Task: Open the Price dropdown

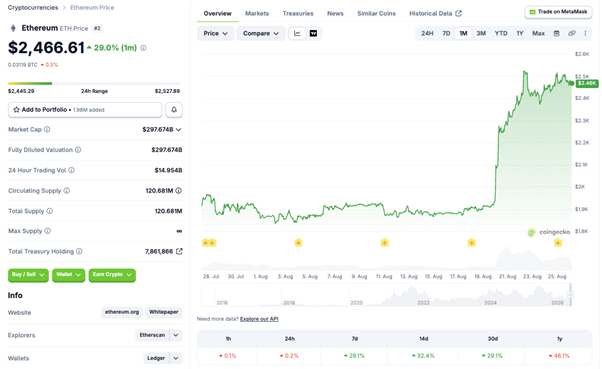Action: tap(215, 33)
